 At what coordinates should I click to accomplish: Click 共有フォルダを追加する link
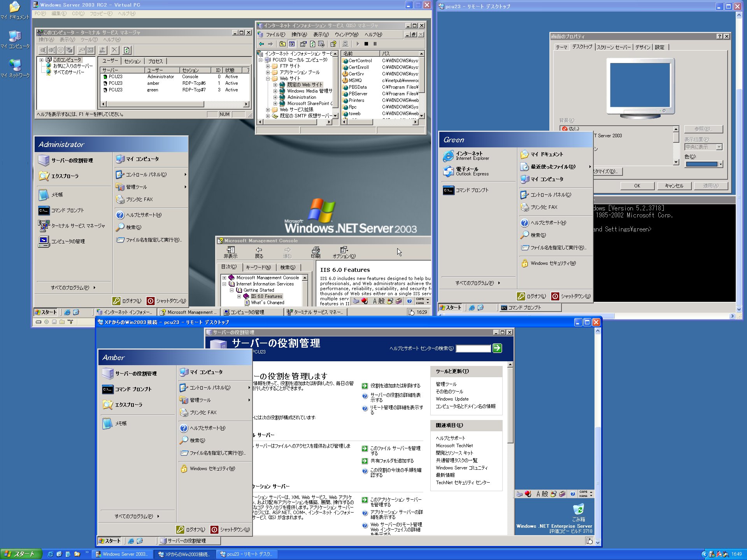click(x=392, y=461)
